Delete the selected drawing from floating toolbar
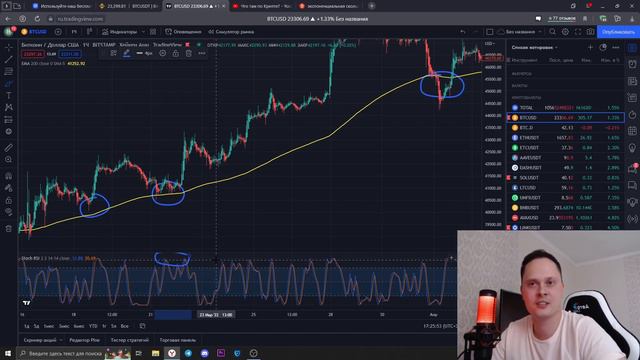This screenshot has width=640, height=360. pyautogui.click(x=189, y=53)
